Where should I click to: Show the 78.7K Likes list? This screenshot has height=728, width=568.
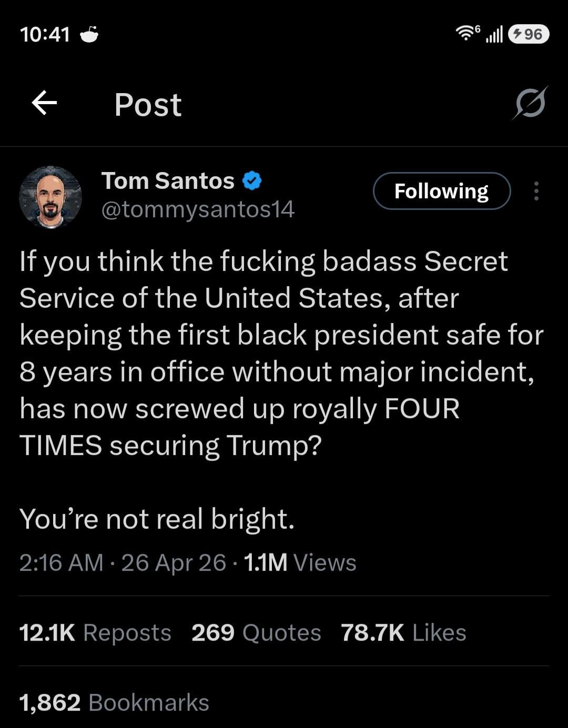click(403, 632)
